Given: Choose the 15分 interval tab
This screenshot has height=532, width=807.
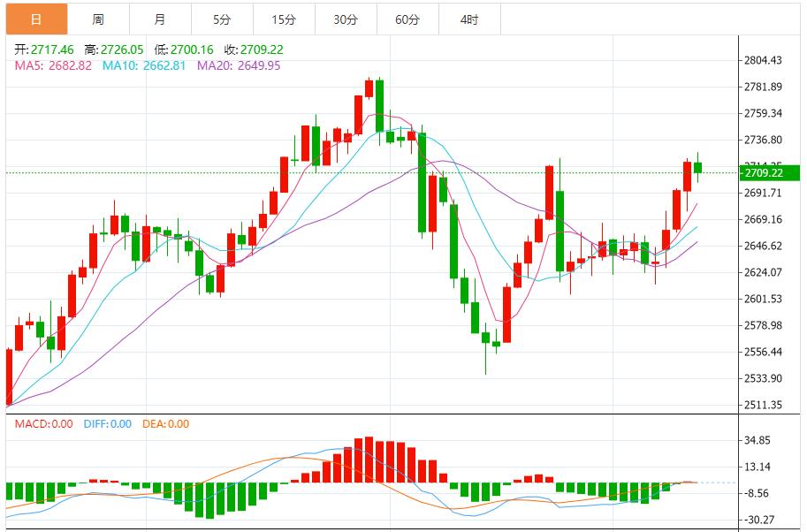Looking at the screenshot, I should (x=283, y=19).
